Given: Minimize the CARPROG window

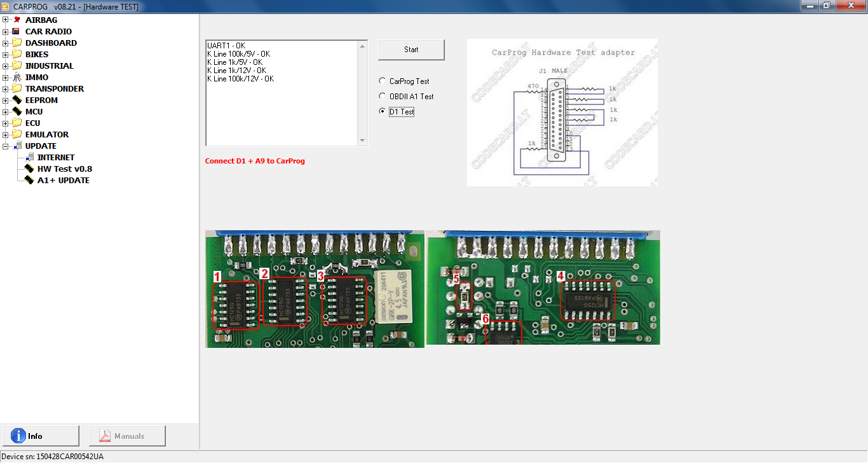Looking at the screenshot, I should point(809,6).
